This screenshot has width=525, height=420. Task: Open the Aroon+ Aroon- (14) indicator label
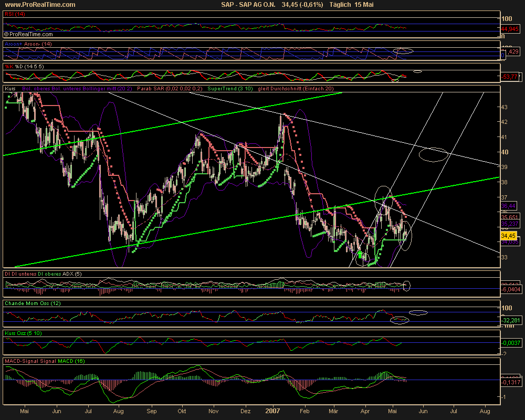tap(29, 44)
